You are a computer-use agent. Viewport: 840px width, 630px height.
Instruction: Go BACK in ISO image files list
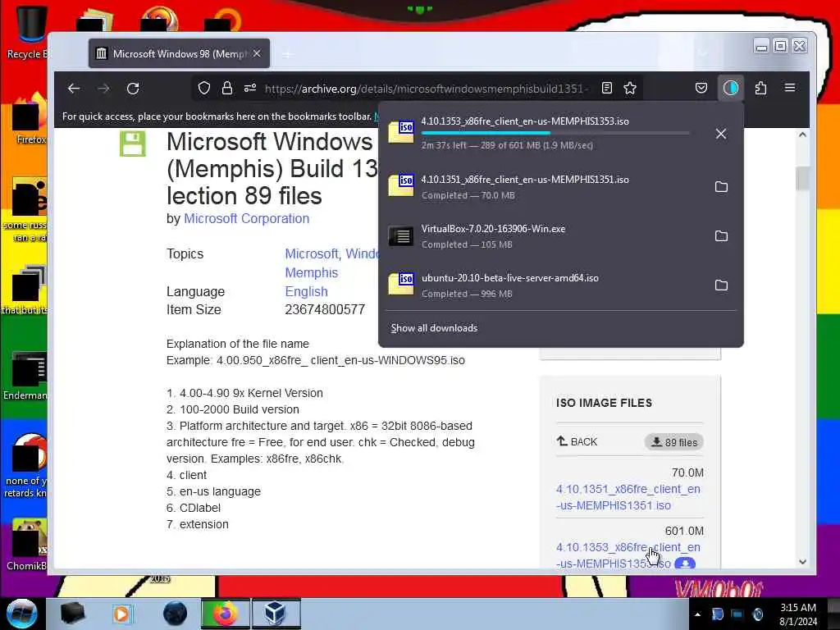click(x=577, y=441)
